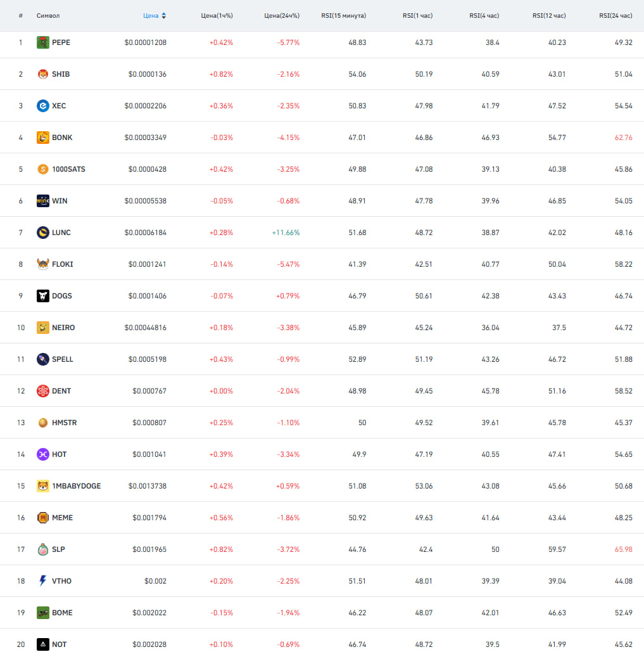Sort by RSI(24 час) column header
This screenshot has width=644, height=659.
(616, 16)
